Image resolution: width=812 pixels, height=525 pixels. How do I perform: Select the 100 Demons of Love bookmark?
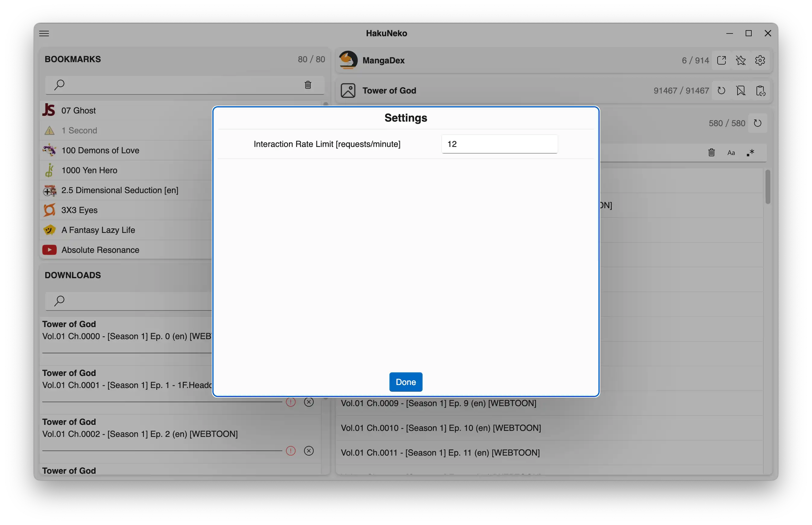point(100,150)
